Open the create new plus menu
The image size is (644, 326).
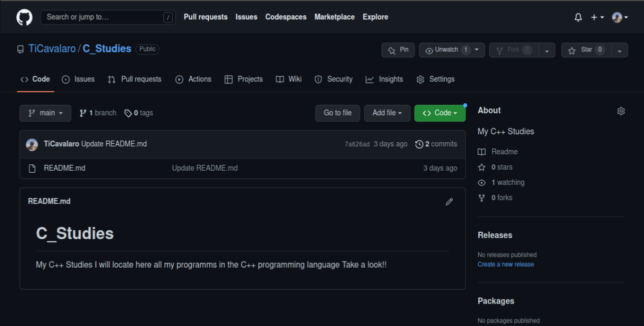pos(598,17)
